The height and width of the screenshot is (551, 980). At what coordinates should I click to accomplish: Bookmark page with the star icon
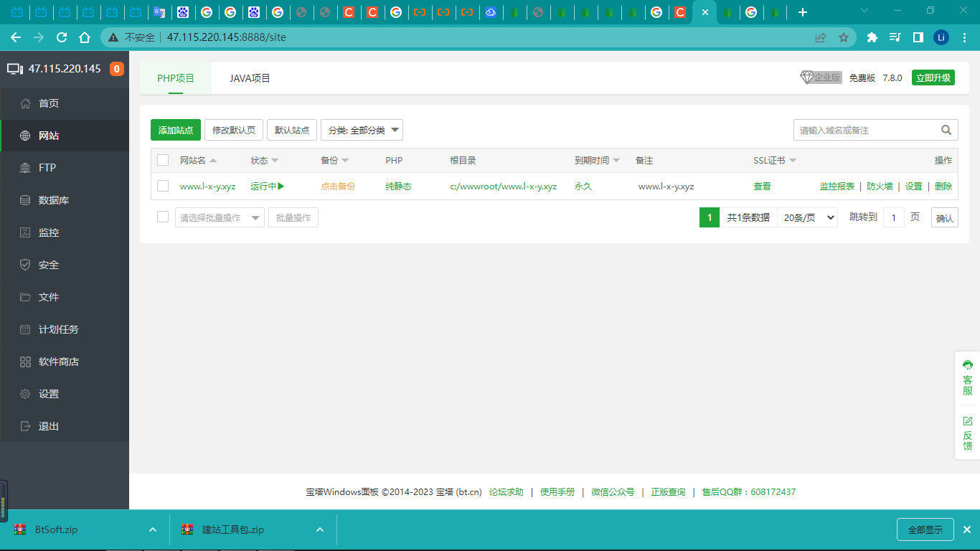(x=844, y=37)
